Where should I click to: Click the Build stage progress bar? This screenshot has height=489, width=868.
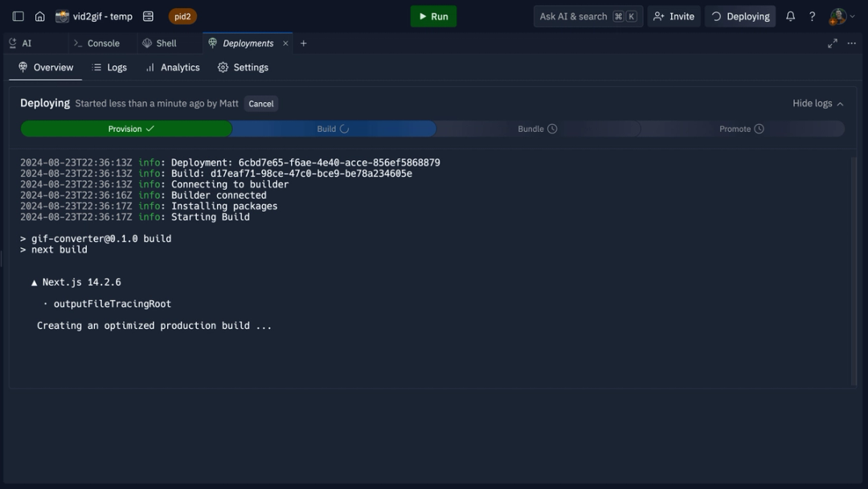coord(333,129)
